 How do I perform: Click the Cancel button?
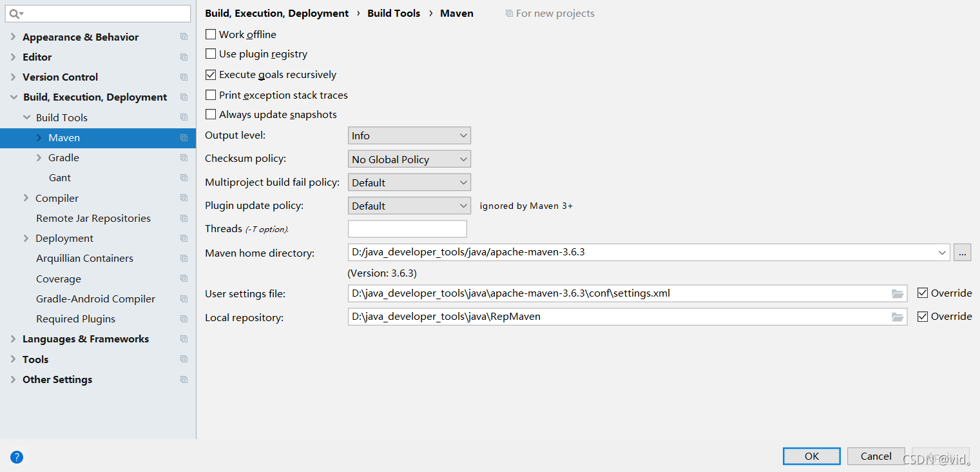[x=876, y=456]
